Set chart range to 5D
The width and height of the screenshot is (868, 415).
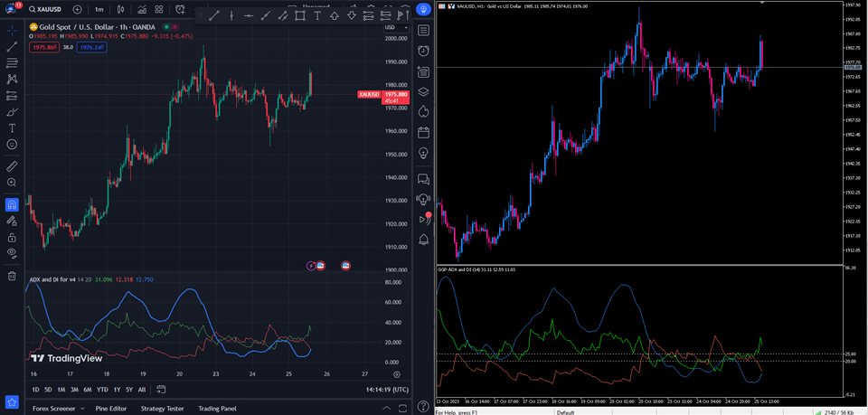pos(48,390)
